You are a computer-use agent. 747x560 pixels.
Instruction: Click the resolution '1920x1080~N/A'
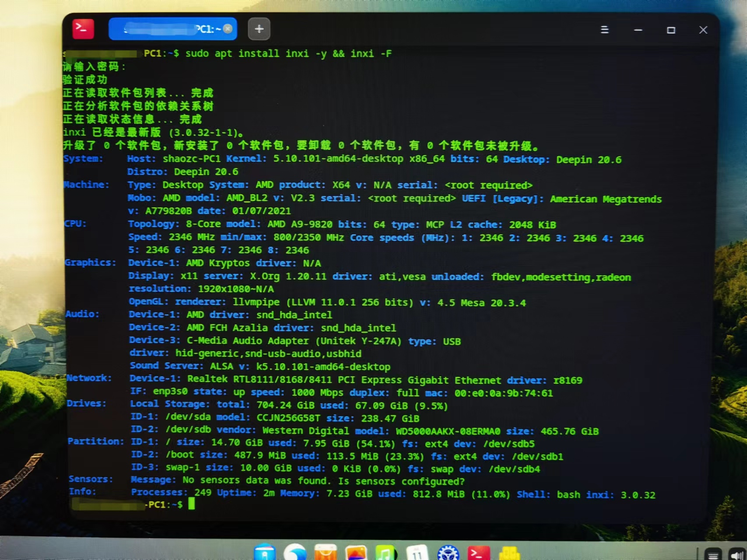(236, 289)
